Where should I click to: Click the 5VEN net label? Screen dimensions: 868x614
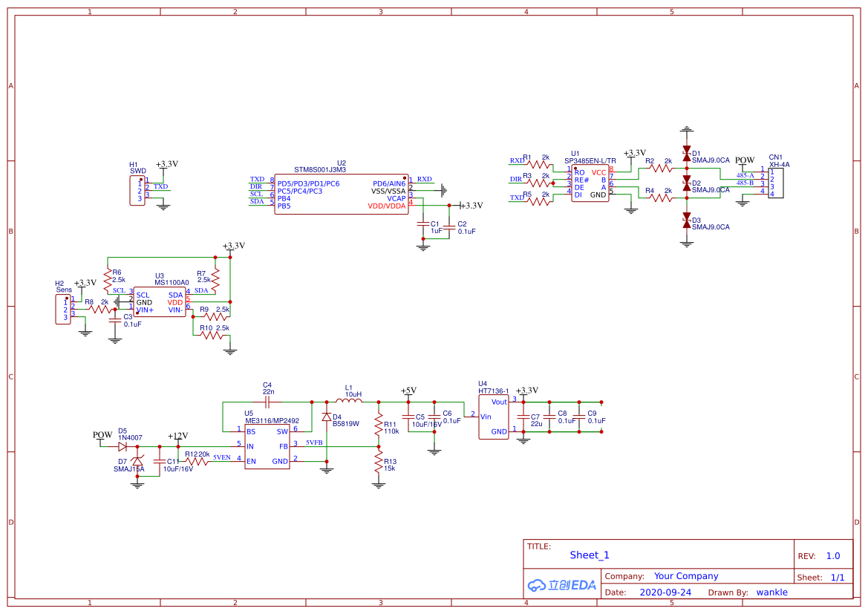coord(221,457)
